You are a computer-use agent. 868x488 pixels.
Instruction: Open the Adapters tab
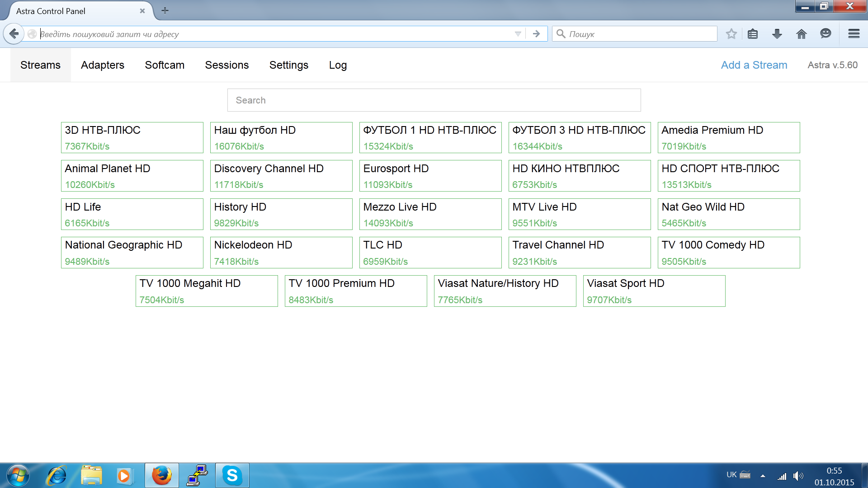tap(103, 65)
